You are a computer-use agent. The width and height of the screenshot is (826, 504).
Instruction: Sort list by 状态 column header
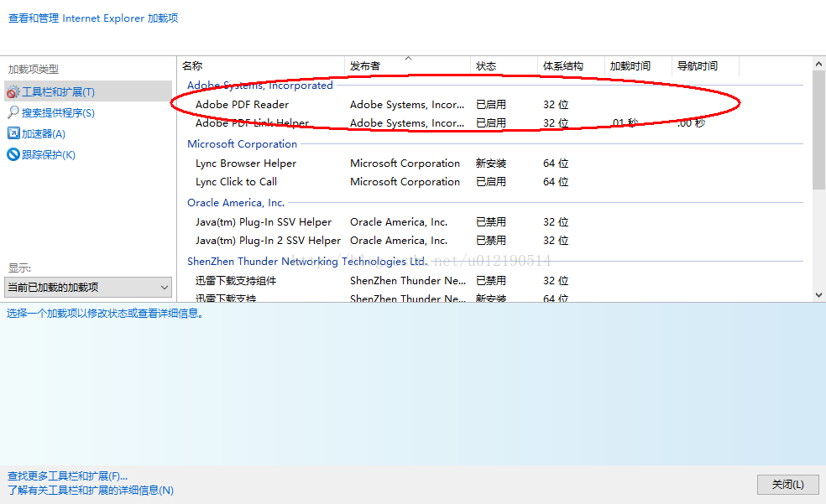point(504,65)
